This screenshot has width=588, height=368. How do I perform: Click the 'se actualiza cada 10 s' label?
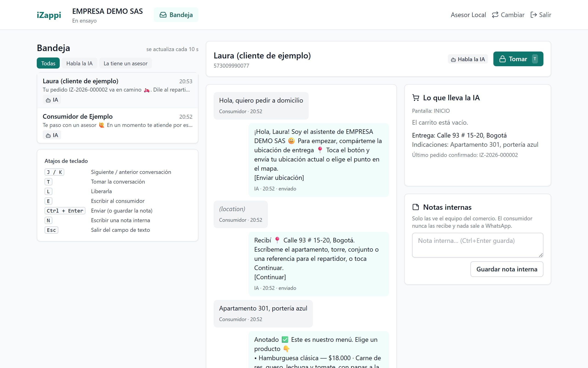click(172, 49)
